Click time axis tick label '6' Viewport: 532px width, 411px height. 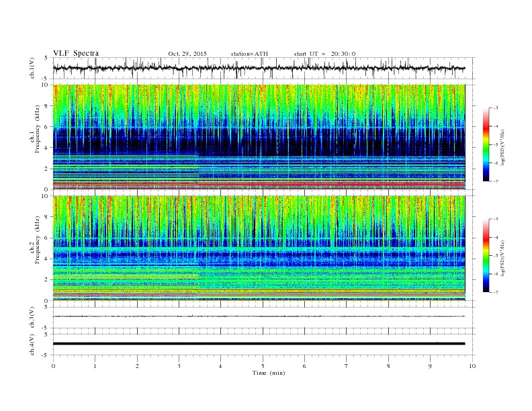tap(304, 366)
